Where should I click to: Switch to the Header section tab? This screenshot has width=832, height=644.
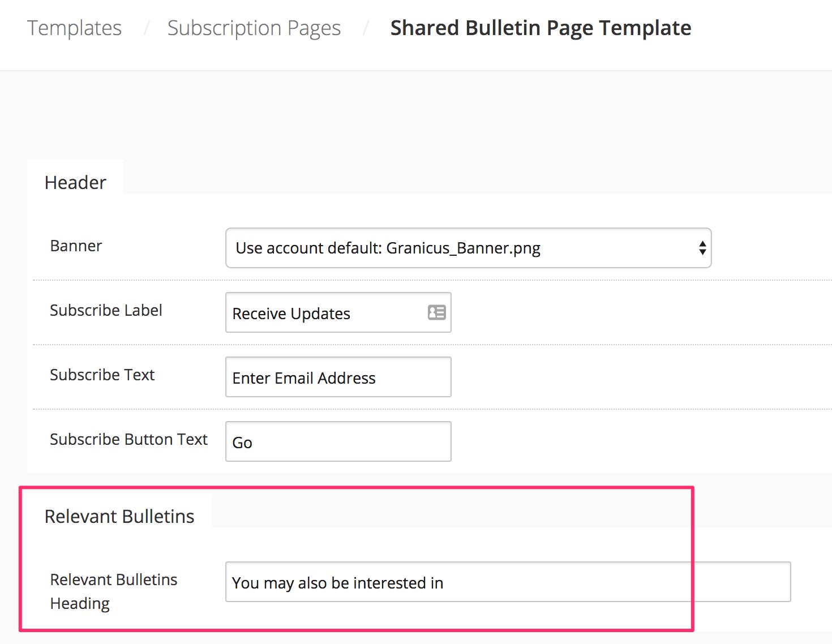pos(75,182)
